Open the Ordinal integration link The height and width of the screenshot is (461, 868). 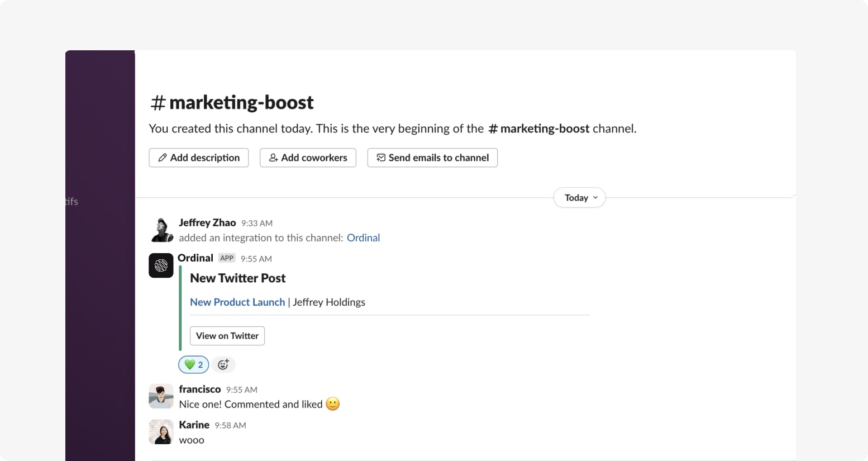tap(364, 237)
